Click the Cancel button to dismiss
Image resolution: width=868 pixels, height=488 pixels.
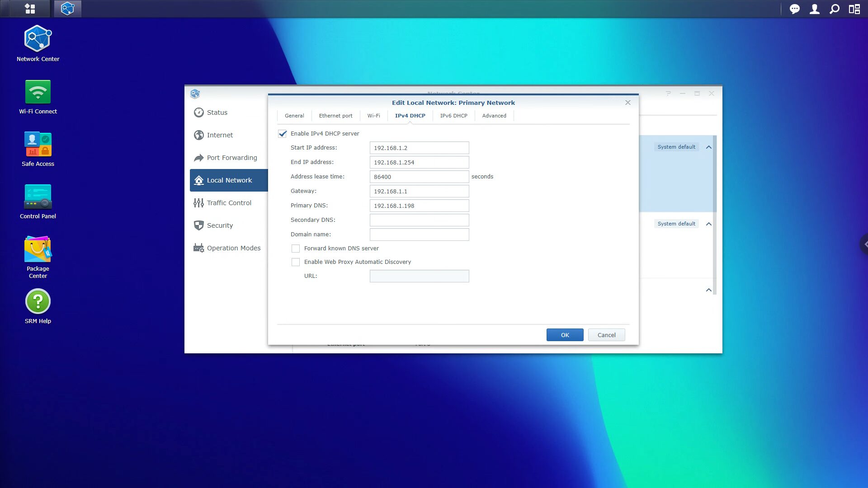click(607, 335)
